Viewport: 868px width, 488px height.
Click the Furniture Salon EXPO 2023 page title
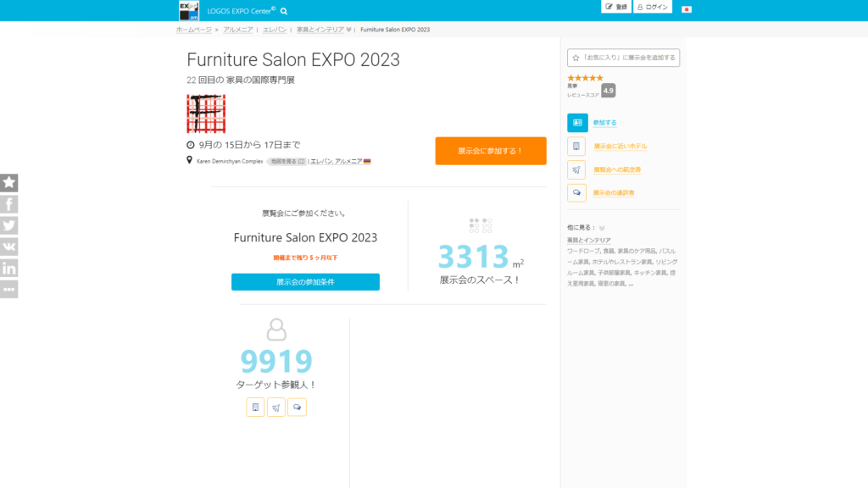292,60
